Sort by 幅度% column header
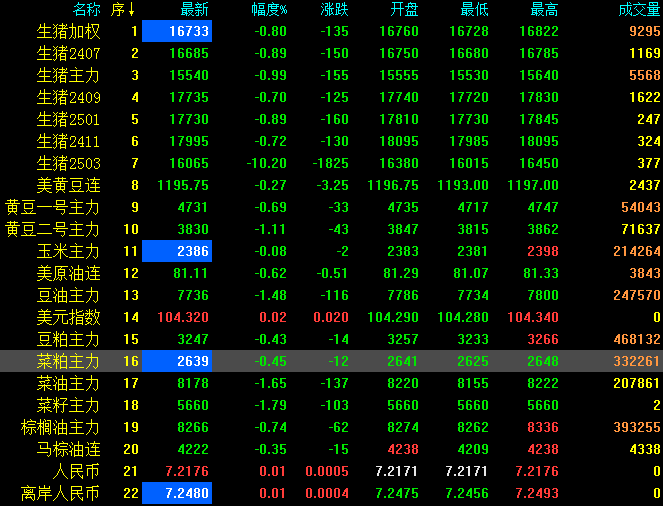This screenshot has height=506, width=663. (268, 10)
